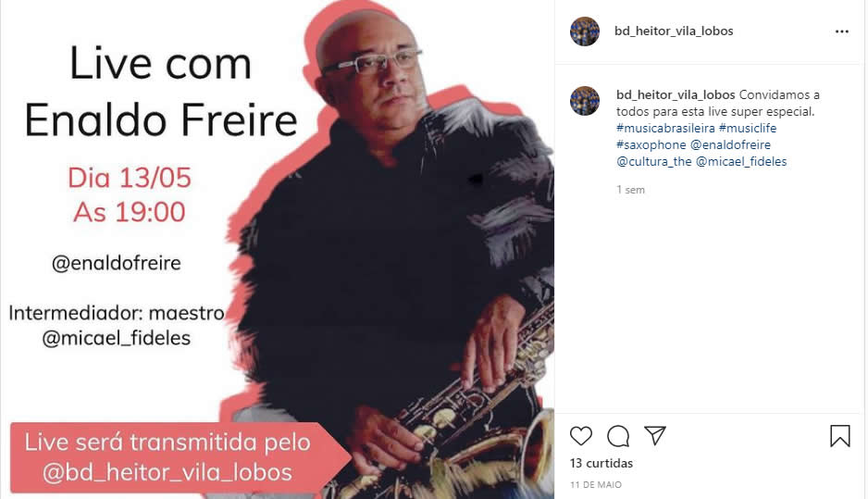Click the 11 DE MAIO post date

pos(596,484)
